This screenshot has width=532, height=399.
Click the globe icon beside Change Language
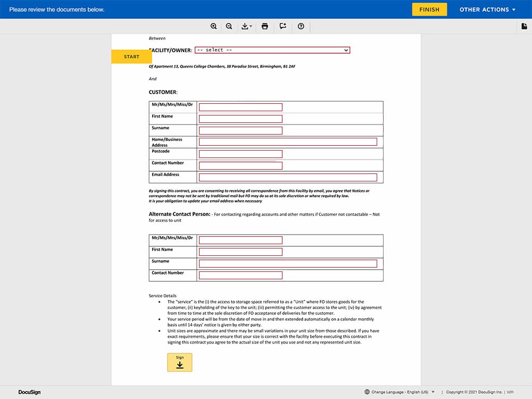coord(367,392)
